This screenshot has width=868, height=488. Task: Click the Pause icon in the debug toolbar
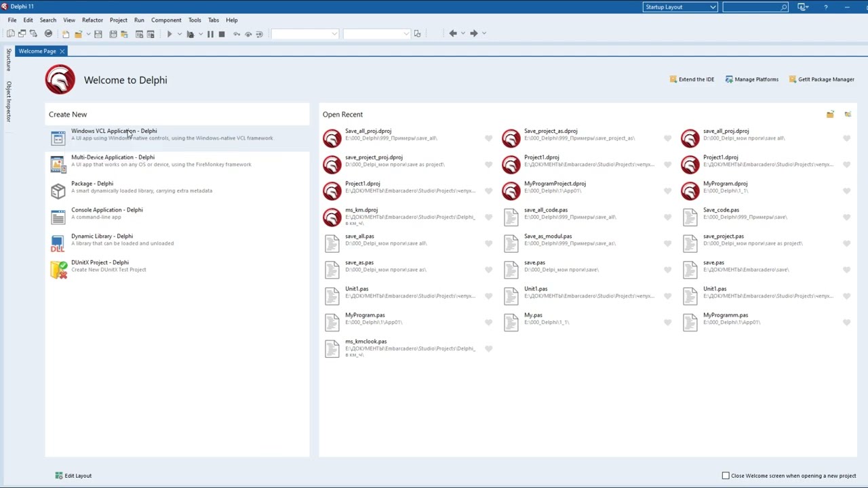click(x=210, y=33)
